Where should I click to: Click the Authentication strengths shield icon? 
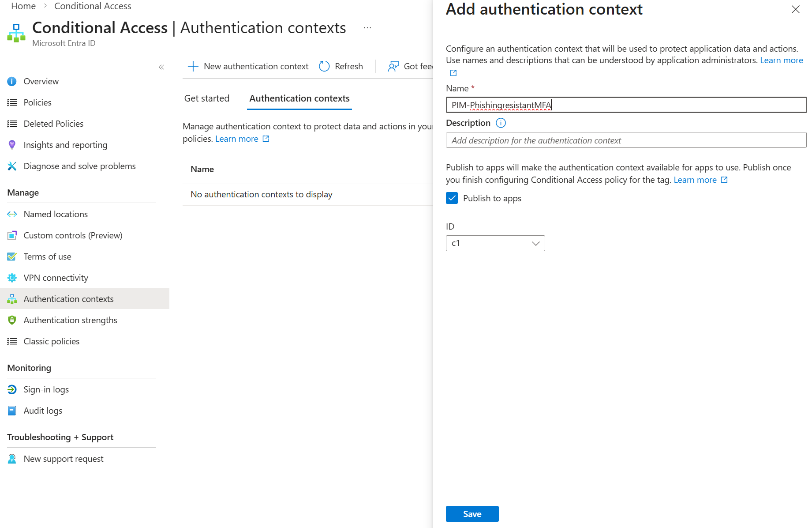(x=12, y=320)
